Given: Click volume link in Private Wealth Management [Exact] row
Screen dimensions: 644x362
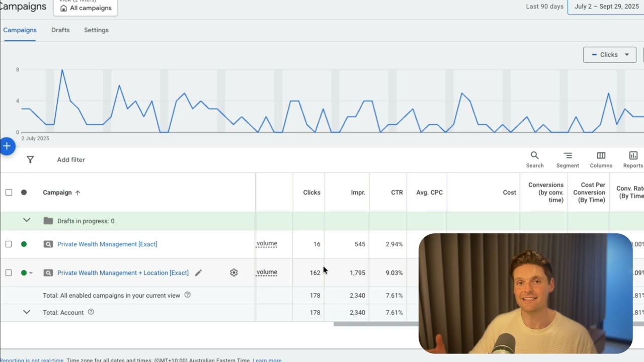Looking at the screenshot, I should pos(267,244).
